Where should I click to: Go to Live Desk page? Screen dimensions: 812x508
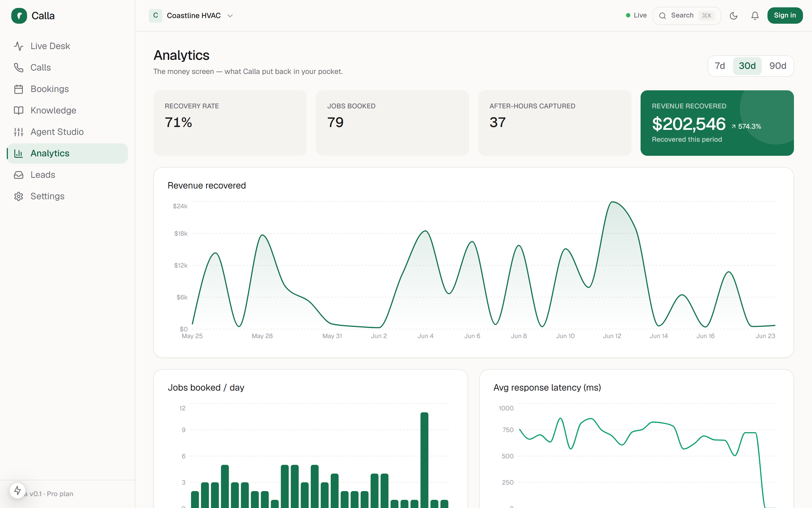[x=67, y=46]
